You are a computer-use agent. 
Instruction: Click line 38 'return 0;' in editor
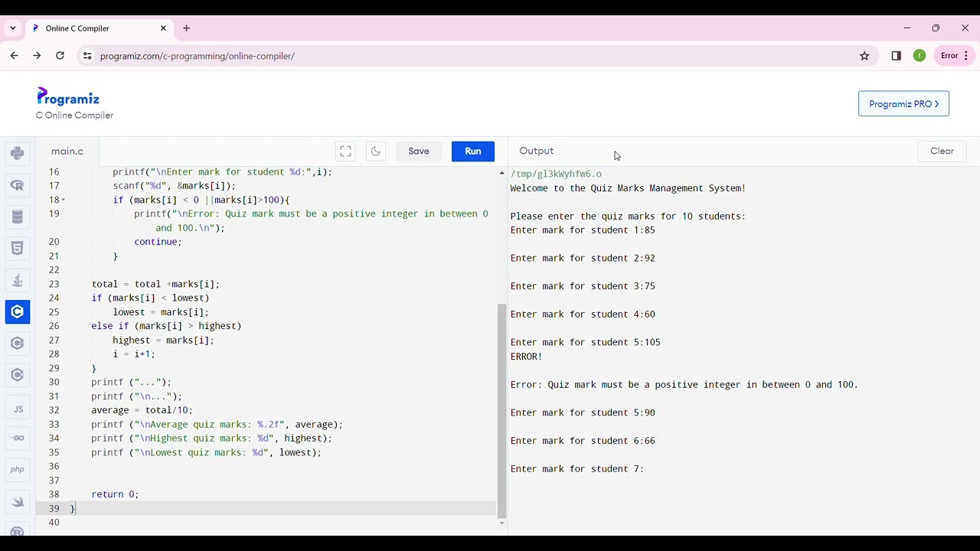click(x=115, y=494)
